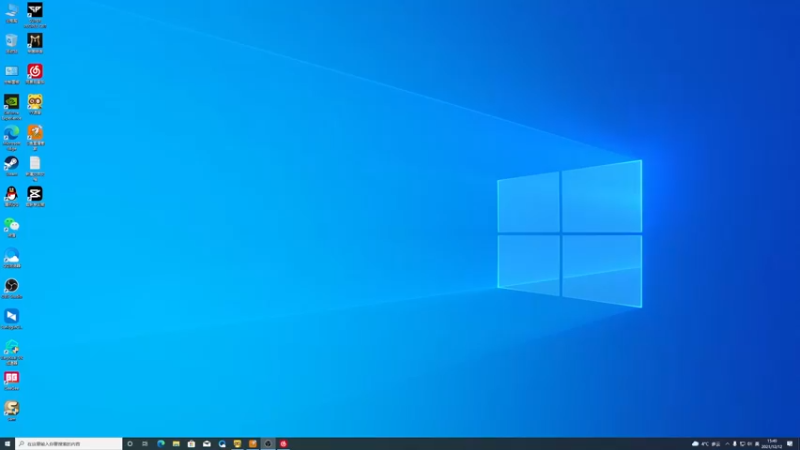Select the Microsoft Edge desktop shortcut

[x=12, y=137]
